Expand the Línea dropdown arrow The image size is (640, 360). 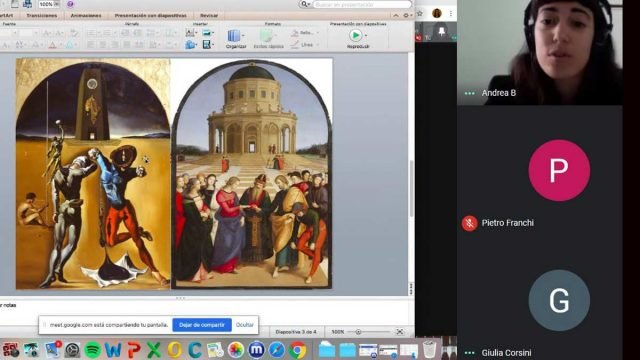318,44
